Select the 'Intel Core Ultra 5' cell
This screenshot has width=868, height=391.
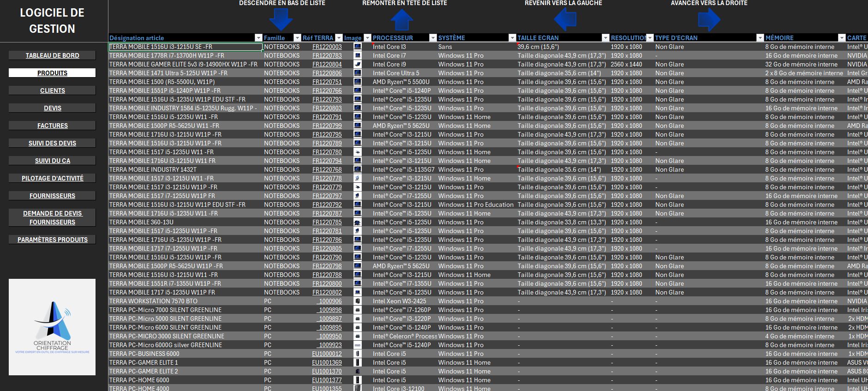pyautogui.click(x=404, y=73)
